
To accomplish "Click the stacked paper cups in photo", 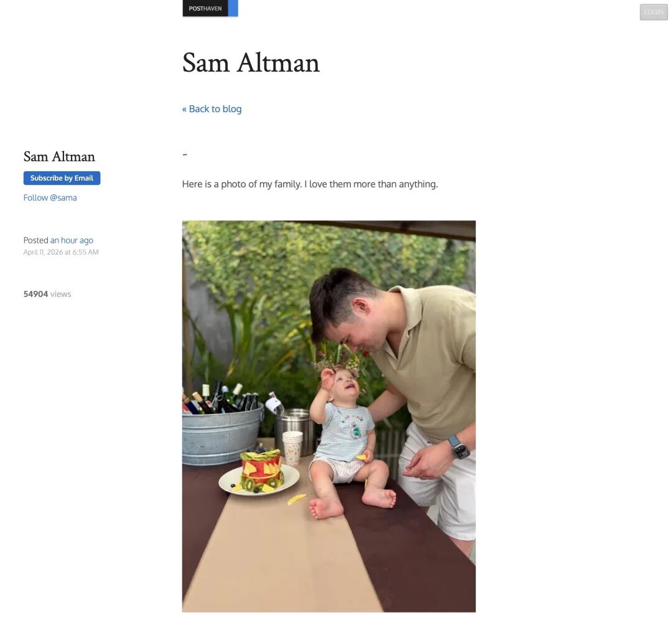I will (292, 448).
